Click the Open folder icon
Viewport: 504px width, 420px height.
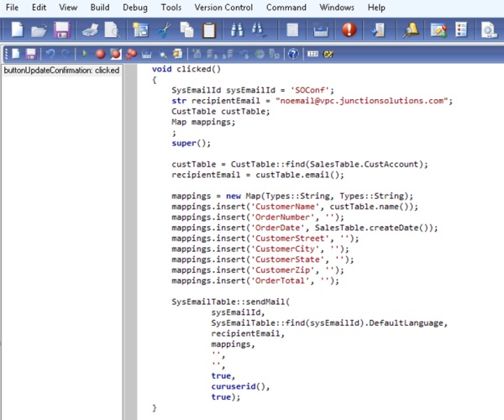(x=39, y=31)
